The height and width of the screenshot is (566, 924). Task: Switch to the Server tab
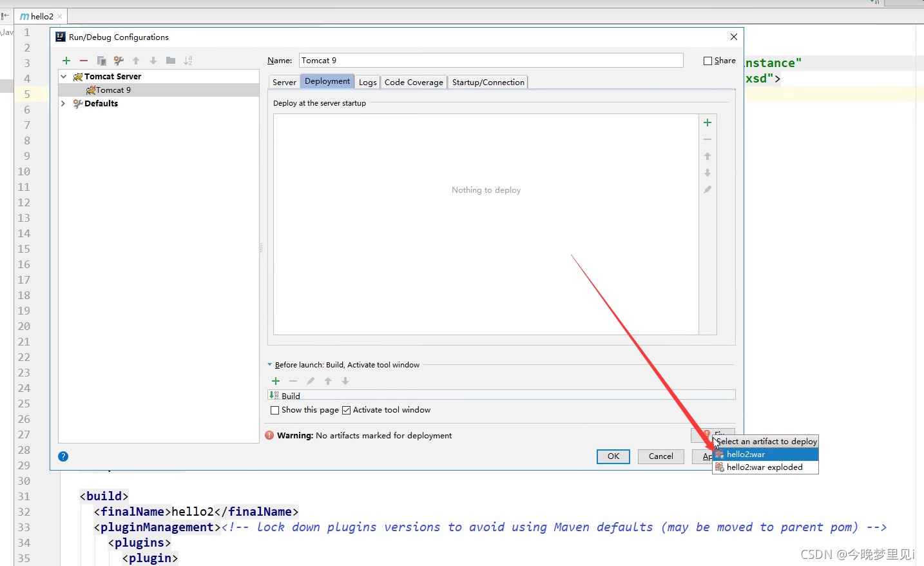284,83
